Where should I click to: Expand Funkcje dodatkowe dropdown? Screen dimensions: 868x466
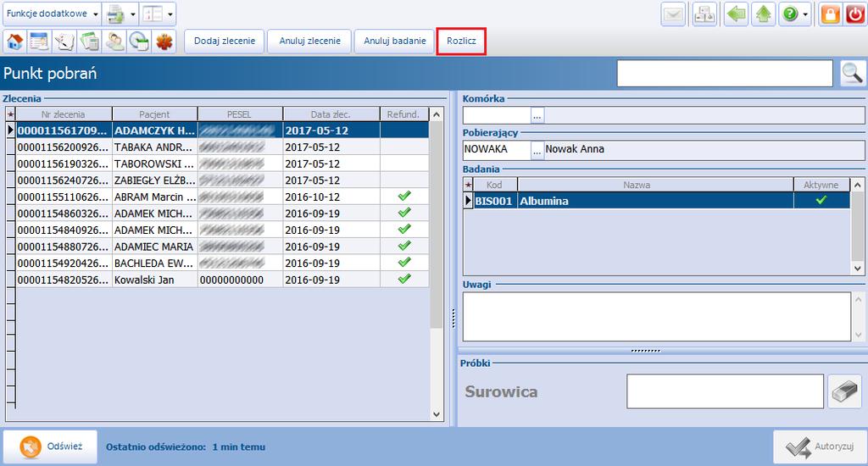(x=96, y=14)
